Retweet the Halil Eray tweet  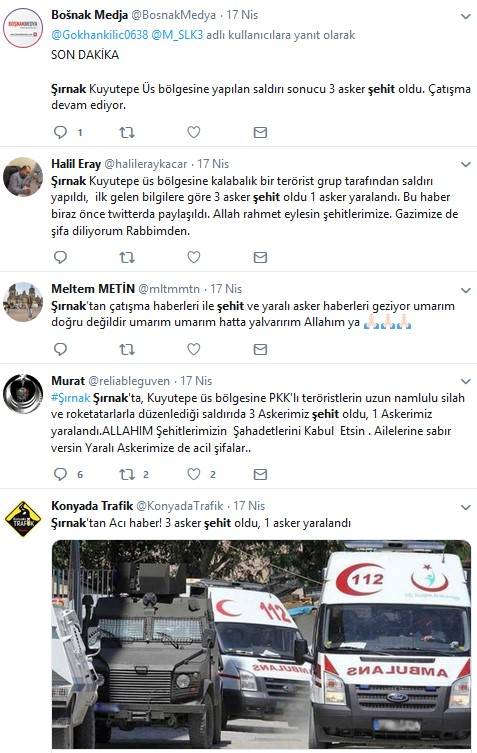coord(127,257)
